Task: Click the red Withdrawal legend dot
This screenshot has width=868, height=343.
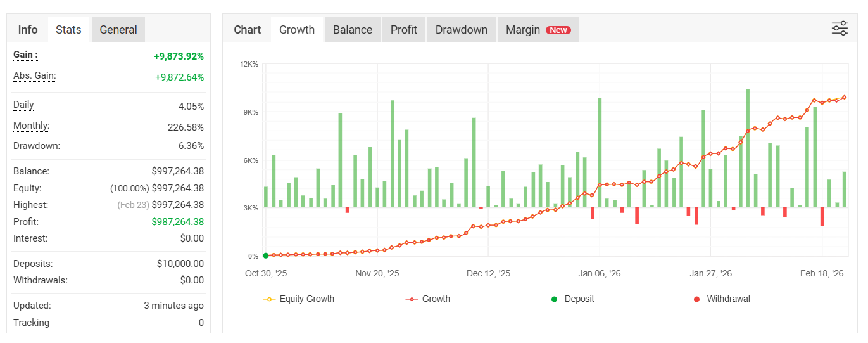Action: coord(697,299)
